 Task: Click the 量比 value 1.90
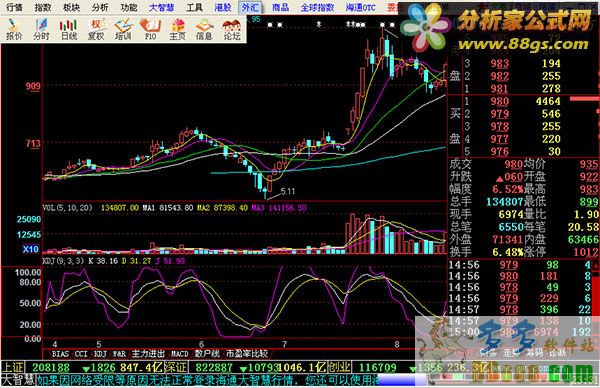pyautogui.click(x=586, y=214)
